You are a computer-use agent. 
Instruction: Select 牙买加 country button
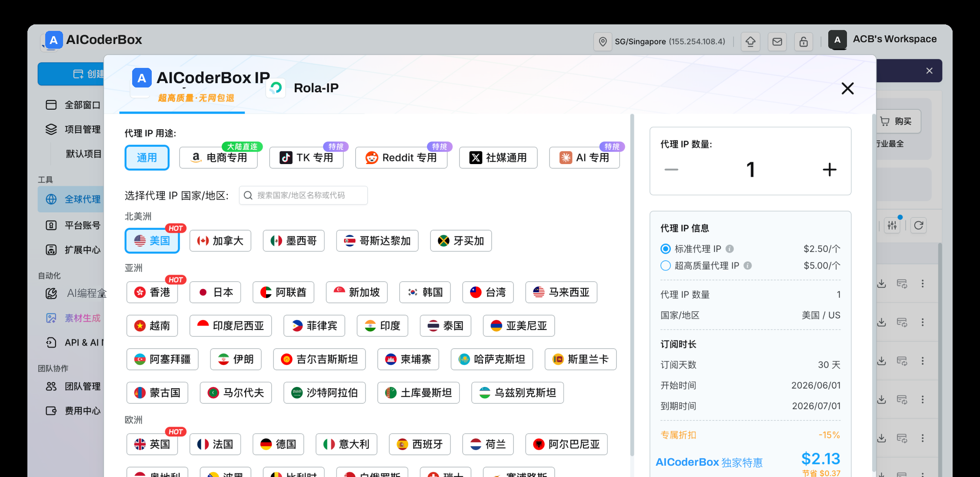click(461, 241)
